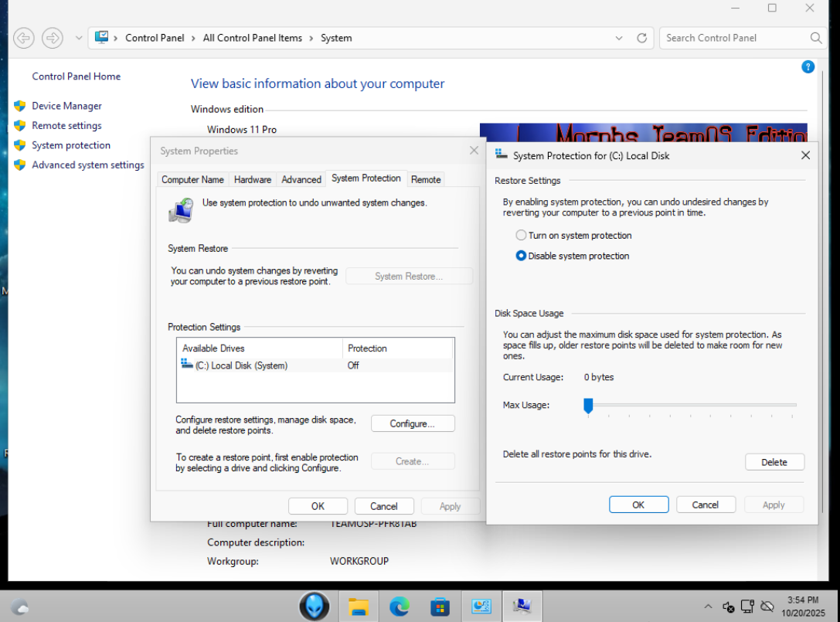This screenshot has height=622, width=840.
Task: Open the recent locations chevron
Action: coord(79,38)
